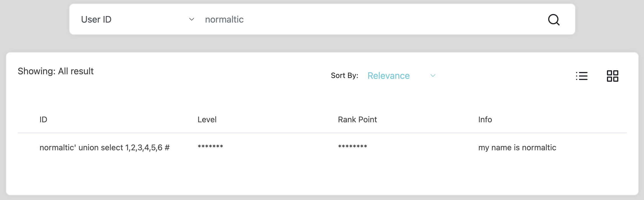Screen dimensions: 644x200
Task: Click the Rank Point column header
Action: [x=357, y=119]
